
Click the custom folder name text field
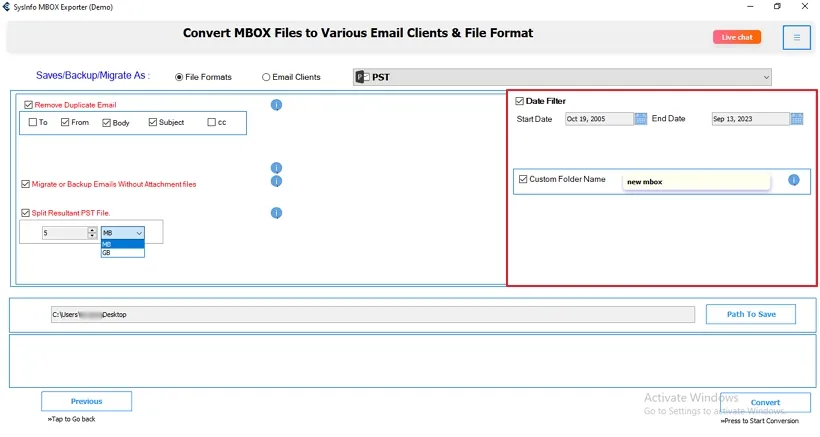[x=696, y=182]
